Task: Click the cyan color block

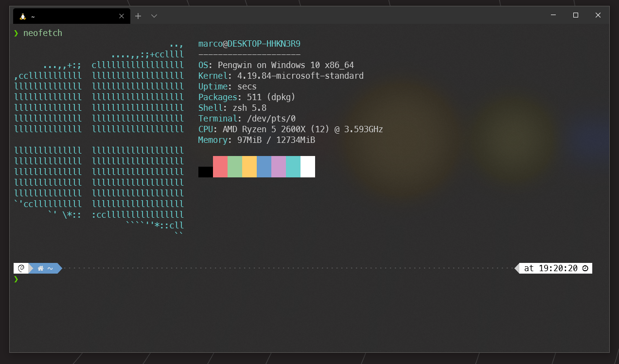Action: tap(293, 167)
